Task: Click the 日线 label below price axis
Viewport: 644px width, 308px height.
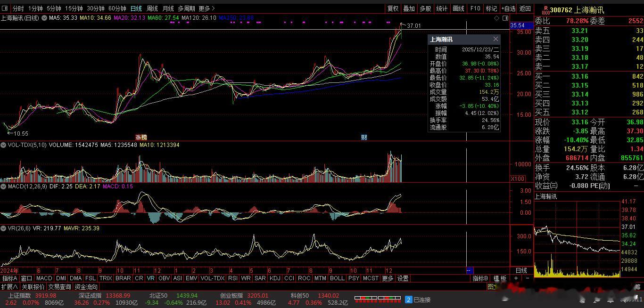Action: [x=521, y=271]
